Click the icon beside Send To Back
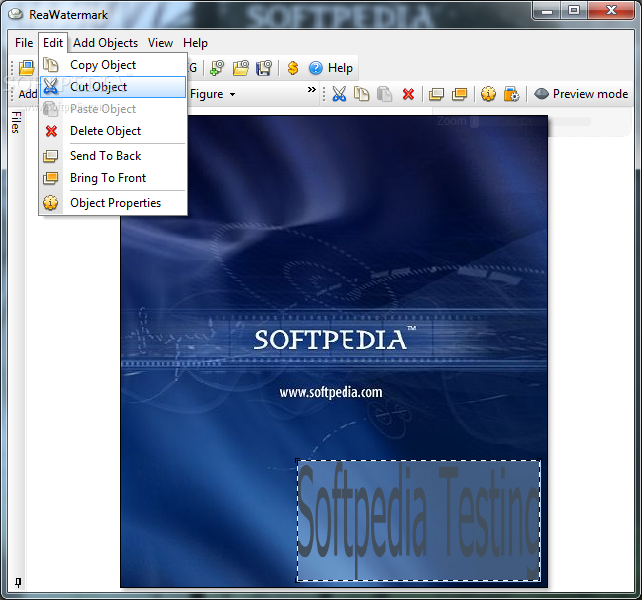 coord(51,156)
